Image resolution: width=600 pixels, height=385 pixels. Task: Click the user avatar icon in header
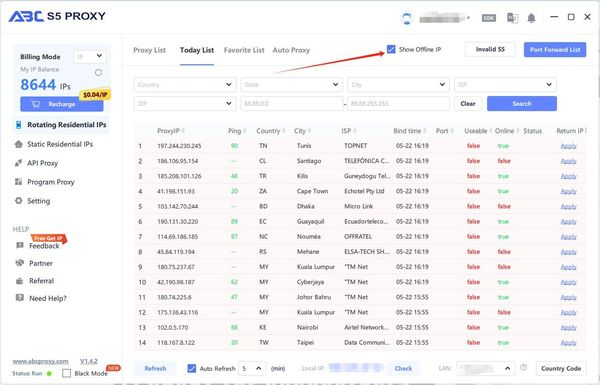click(407, 18)
